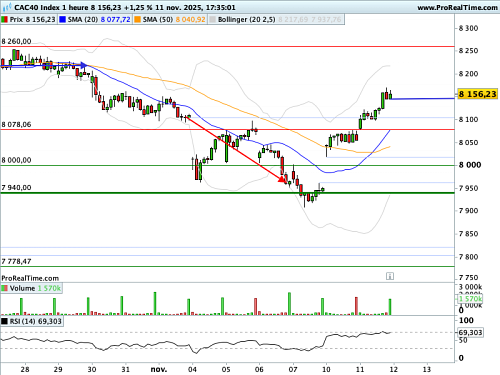This screenshot has height=375, width=500.
Task: Click the 7 950 price axis label
Action: coord(468,188)
